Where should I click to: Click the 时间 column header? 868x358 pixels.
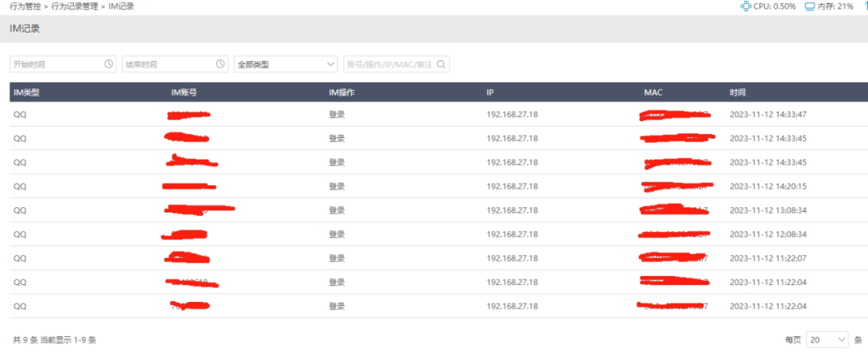[x=738, y=92]
